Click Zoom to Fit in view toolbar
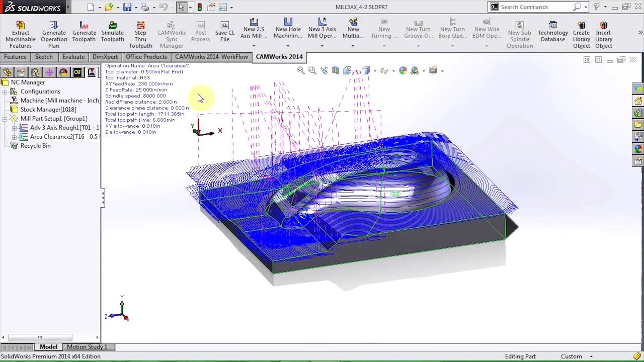Image resolution: width=644 pixels, height=362 pixels. tap(301, 70)
